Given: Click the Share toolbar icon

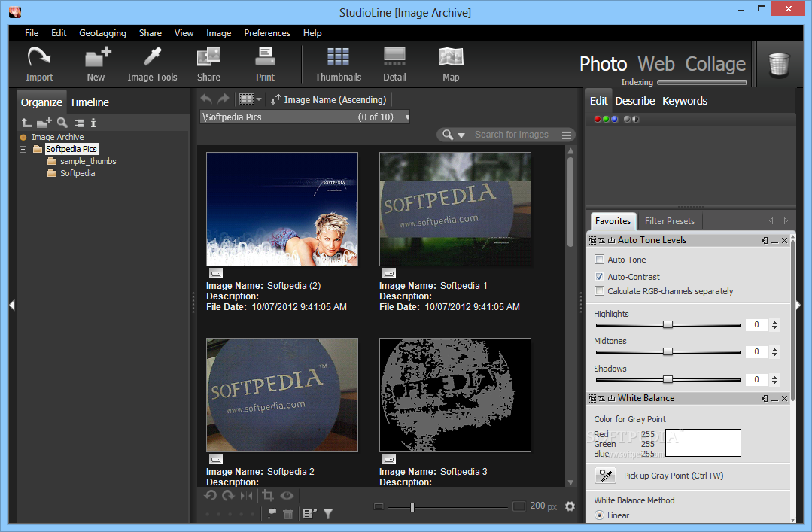Looking at the screenshot, I should tap(208, 64).
